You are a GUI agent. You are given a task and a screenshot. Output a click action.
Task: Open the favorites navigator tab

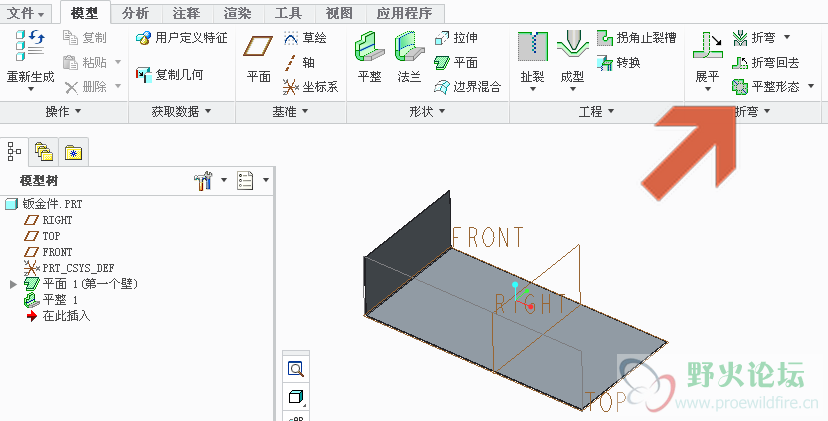pos(73,153)
